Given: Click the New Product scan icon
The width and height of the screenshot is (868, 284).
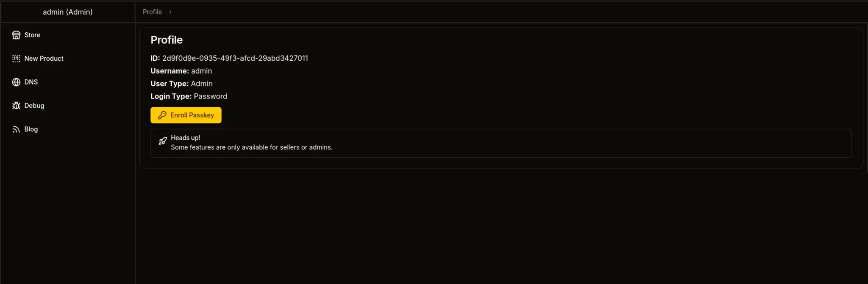Looking at the screenshot, I should tap(16, 59).
